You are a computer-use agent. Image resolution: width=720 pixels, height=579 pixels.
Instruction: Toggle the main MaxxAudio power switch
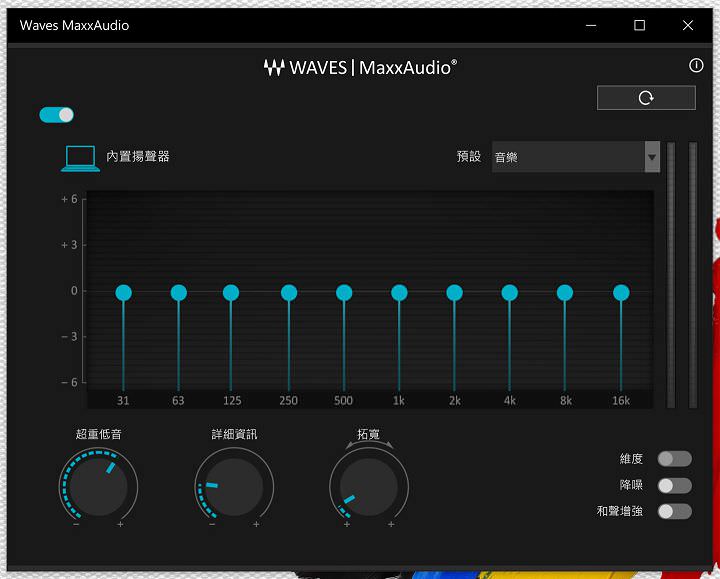(57, 115)
